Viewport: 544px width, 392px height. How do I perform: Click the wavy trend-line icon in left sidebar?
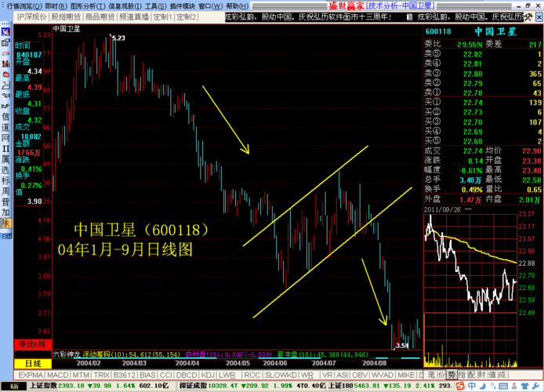(x=5, y=53)
